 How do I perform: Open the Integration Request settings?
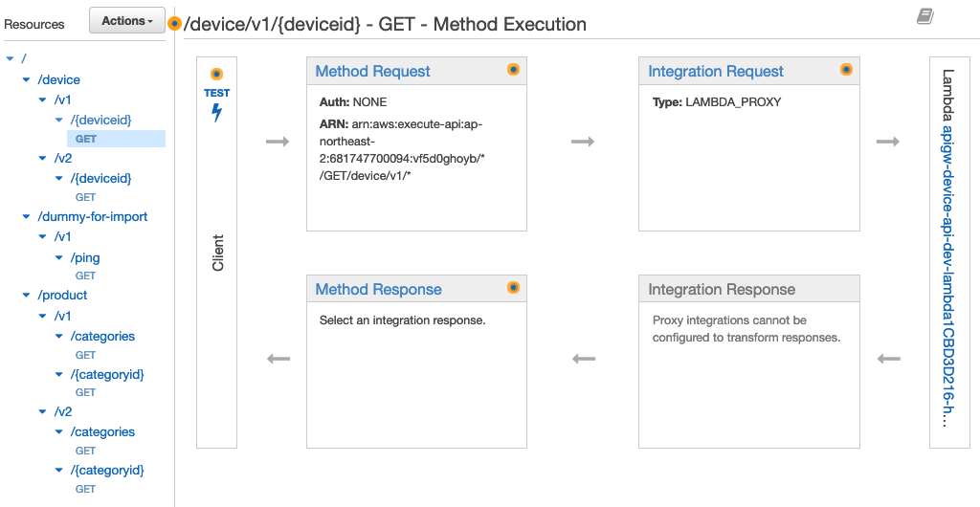[x=715, y=72]
